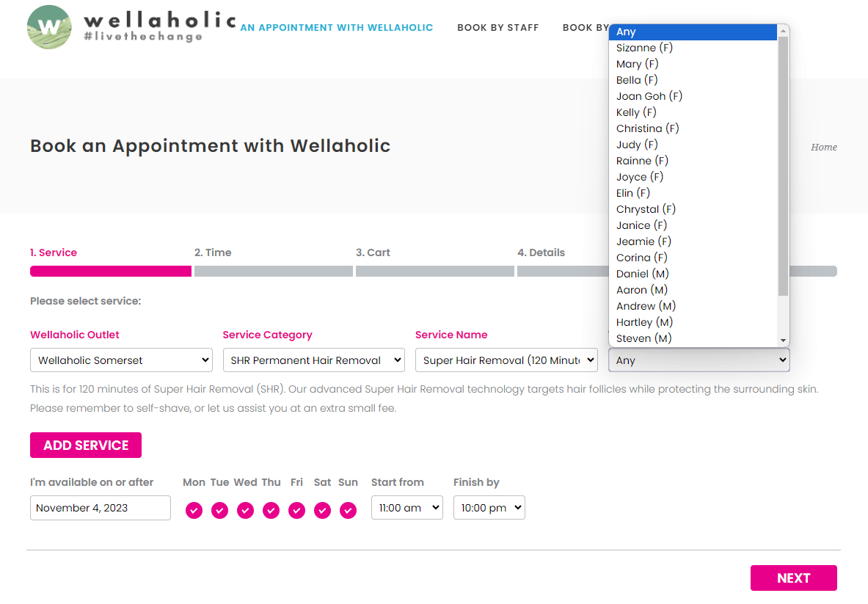This screenshot has width=868, height=604.
Task: Click the Wellaholic logo icon
Action: 49,27
